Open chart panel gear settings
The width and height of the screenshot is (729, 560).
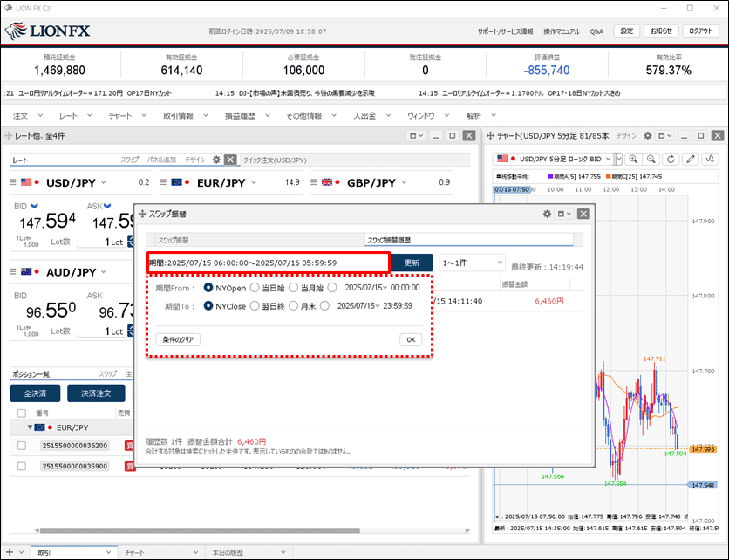[x=647, y=136]
